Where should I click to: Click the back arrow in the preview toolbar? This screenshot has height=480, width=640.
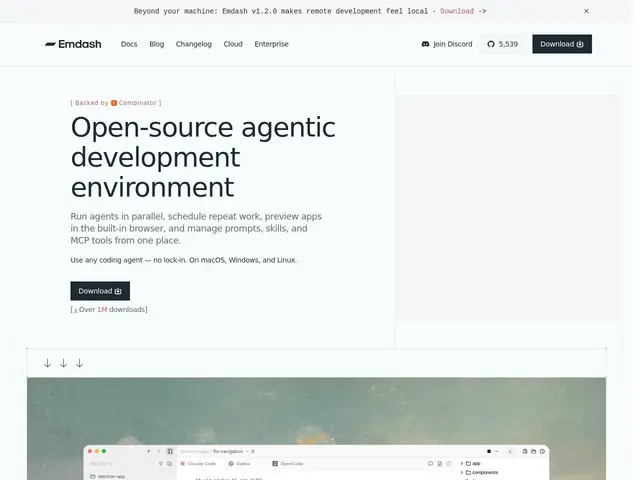(149, 451)
